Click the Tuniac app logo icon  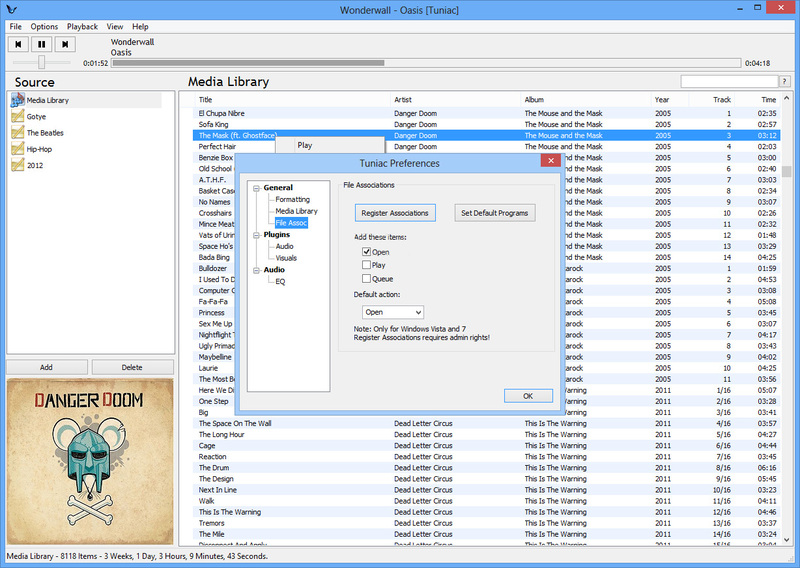click(12, 10)
